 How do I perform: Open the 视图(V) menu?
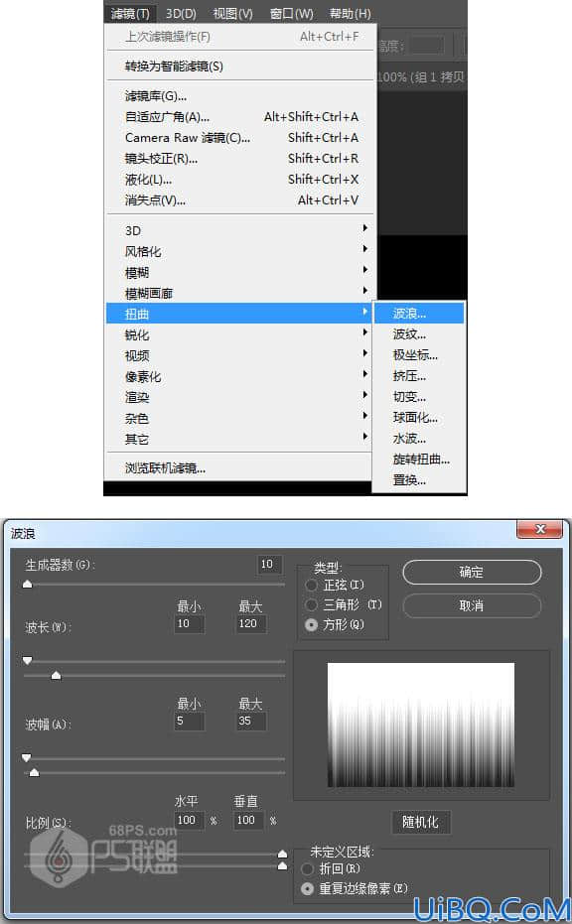point(232,13)
